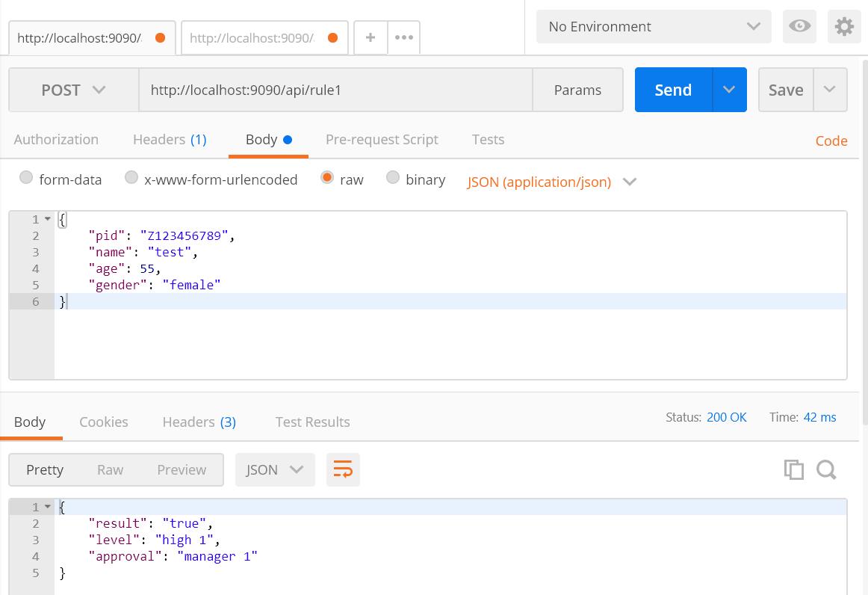Click the environment quick look eye icon

[799, 26]
